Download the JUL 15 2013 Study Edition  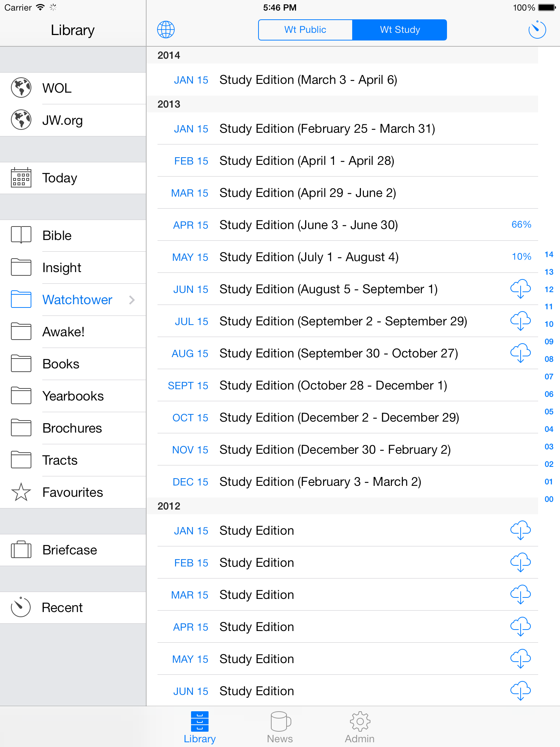521,321
